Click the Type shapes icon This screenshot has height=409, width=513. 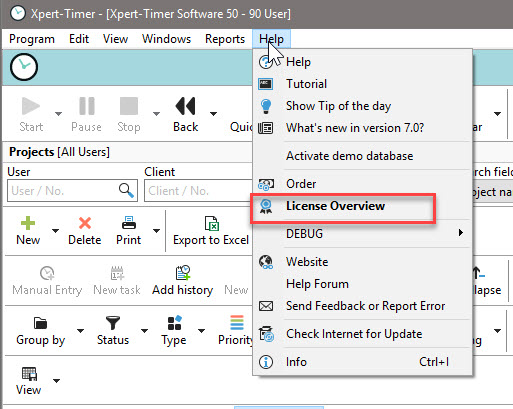pos(175,323)
